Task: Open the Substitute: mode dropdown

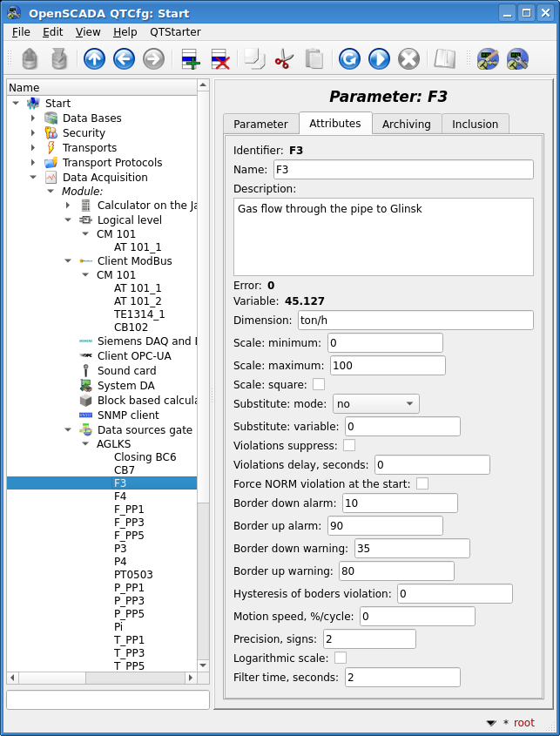Action: pyautogui.click(x=376, y=403)
